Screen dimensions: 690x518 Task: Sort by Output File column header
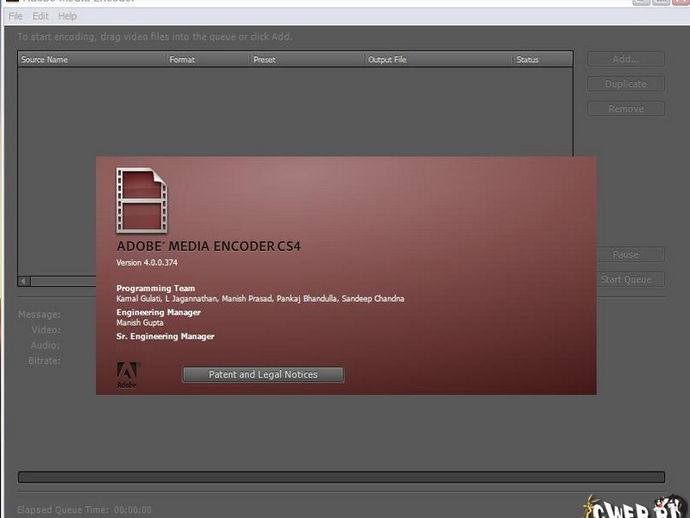pos(439,59)
